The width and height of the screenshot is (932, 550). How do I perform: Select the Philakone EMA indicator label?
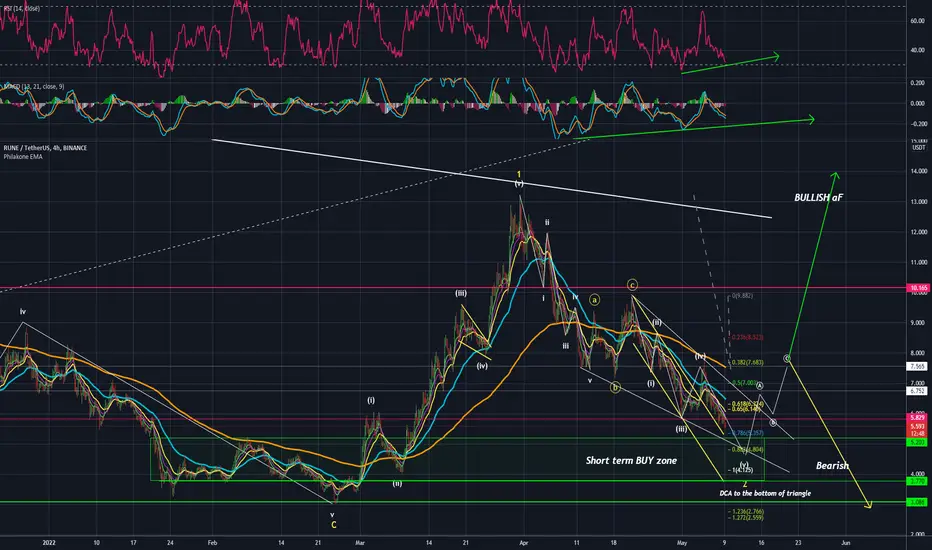(x=23, y=156)
